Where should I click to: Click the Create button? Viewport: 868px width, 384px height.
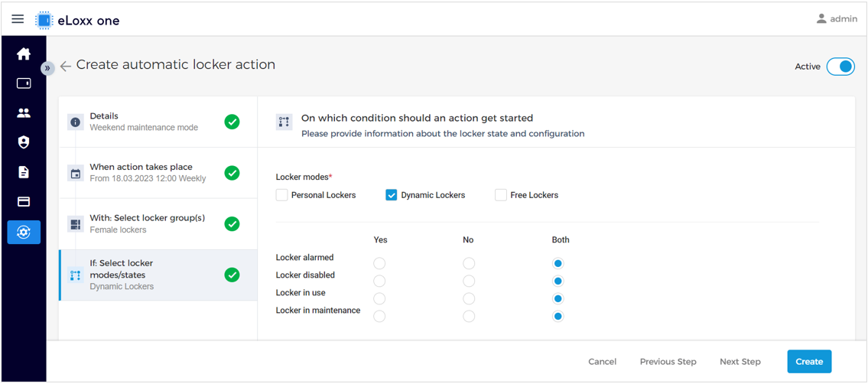[x=809, y=362]
